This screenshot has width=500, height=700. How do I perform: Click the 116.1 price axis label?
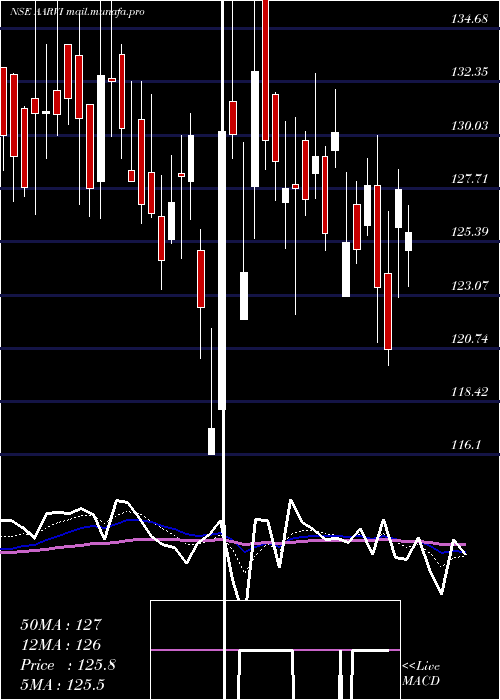tap(467, 445)
